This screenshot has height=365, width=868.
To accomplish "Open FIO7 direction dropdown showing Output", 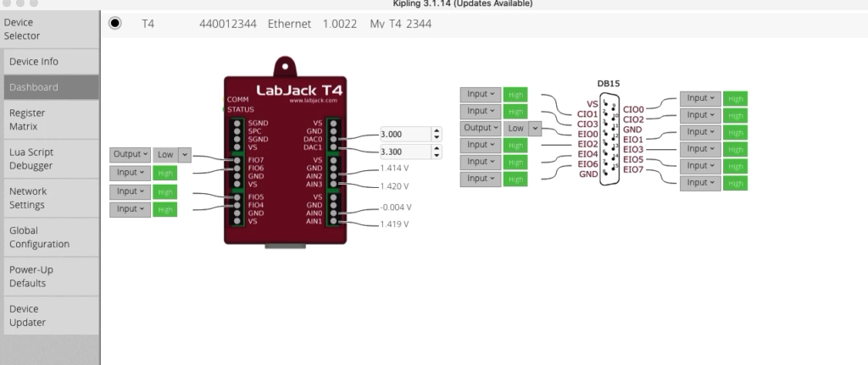I will pos(130,155).
